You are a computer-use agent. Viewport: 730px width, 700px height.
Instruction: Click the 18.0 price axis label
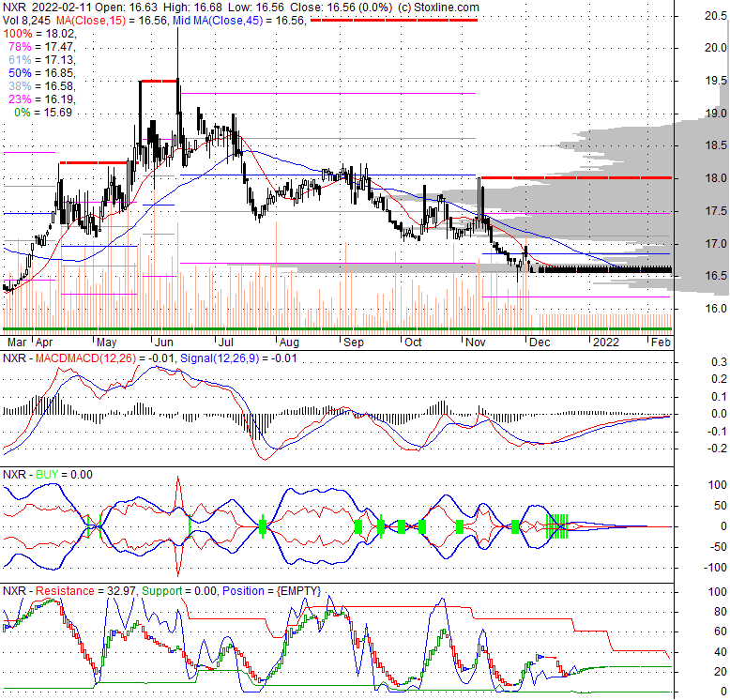(716, 178)
